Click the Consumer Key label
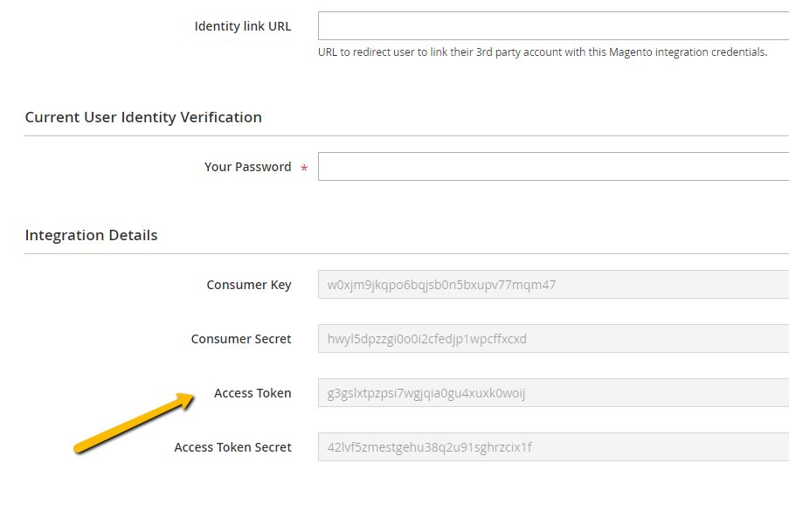 point(248,285)
